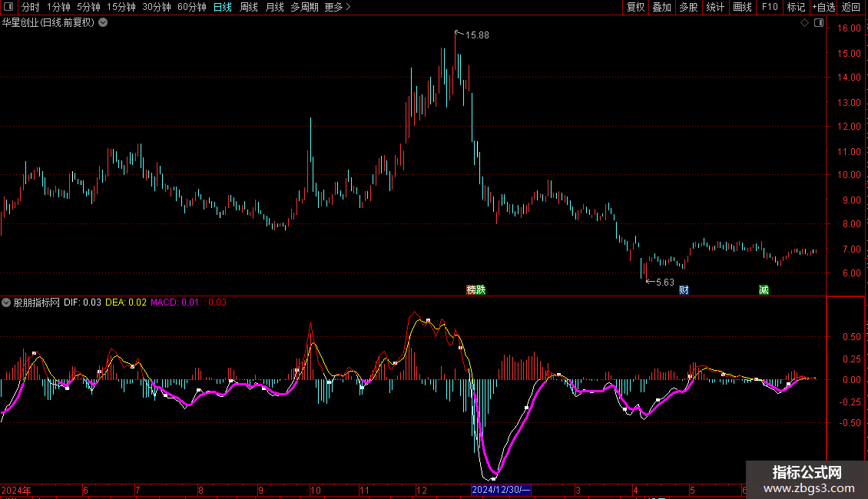Click the 0.50 indicator axis label
Image resolution: width=868 pixels, height=499 pixels.
851,337
